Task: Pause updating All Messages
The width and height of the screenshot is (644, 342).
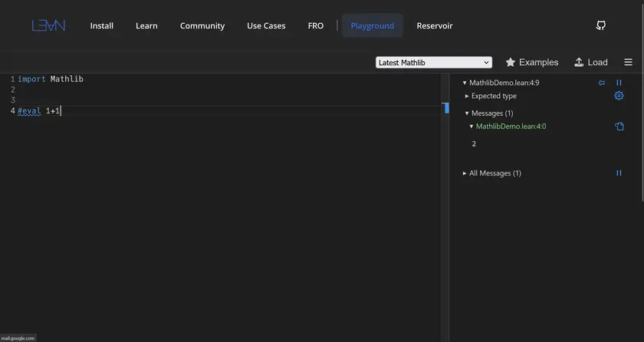Action: coord(619,173)
